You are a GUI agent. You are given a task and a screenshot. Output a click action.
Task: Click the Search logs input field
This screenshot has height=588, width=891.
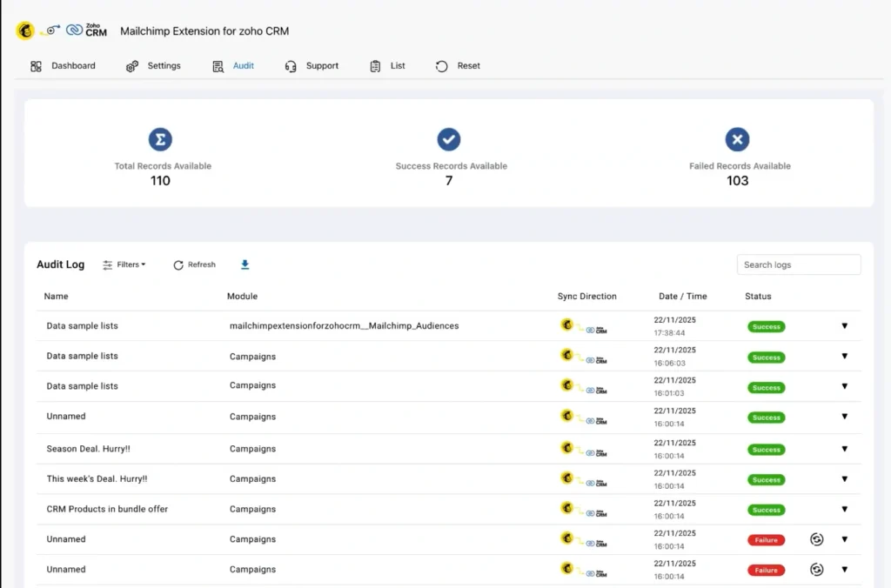pyautogui.click(x=798, y=264)
